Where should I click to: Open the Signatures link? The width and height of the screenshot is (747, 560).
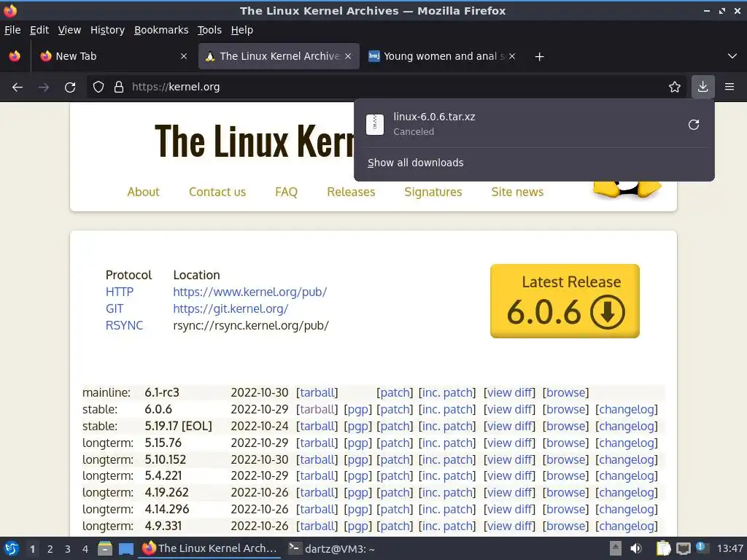433,192
